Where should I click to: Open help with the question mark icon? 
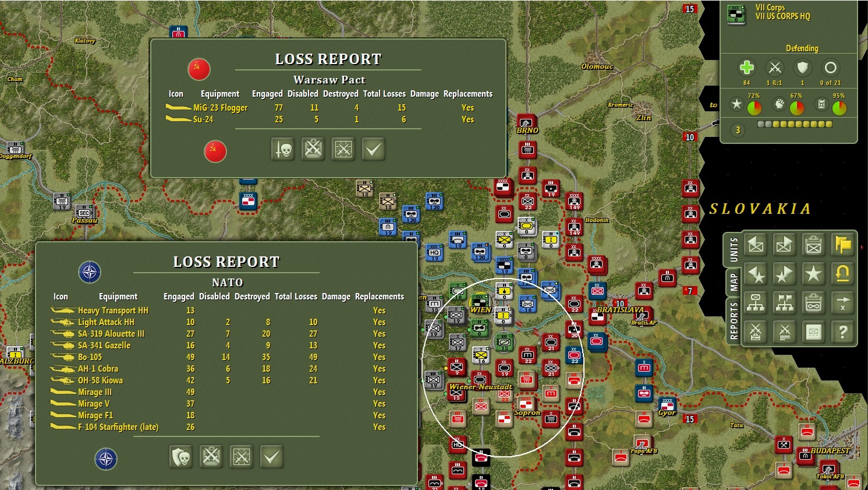pyautogui.click(x=842, y=332)
